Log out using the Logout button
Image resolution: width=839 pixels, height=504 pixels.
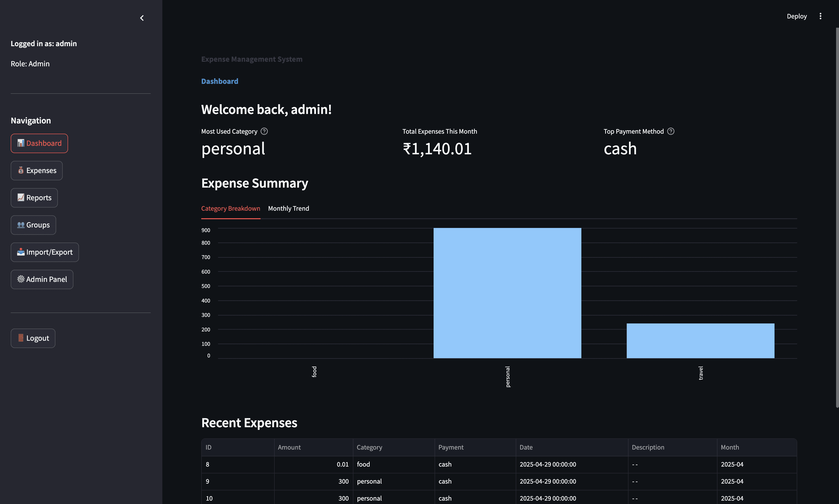tap(33, 338)
